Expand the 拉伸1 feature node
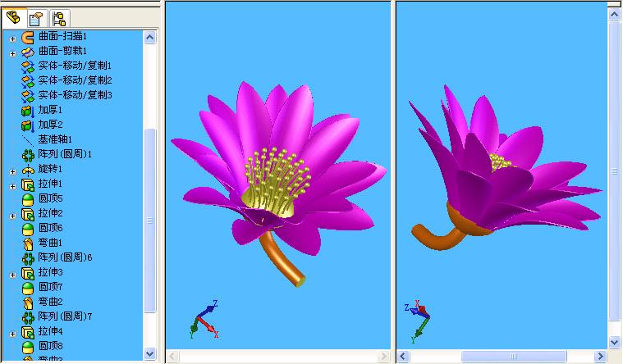 [x=12, y=186]
